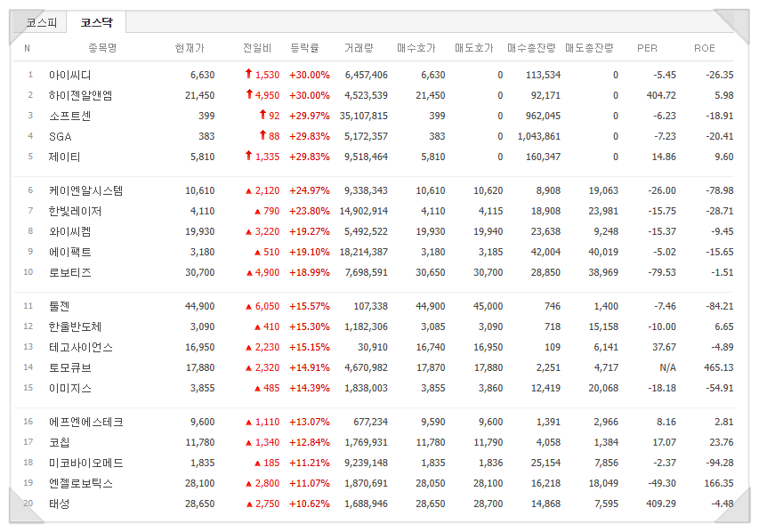This screenshot has height=532, width=759.
Task: Click 케이엔알시스템 change rate +24.97%
Action: click(x=310, y=190)
